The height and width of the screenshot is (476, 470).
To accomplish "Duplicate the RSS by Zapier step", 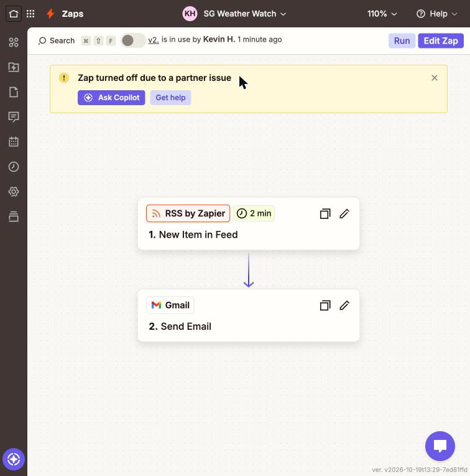I will coord(325,213).
